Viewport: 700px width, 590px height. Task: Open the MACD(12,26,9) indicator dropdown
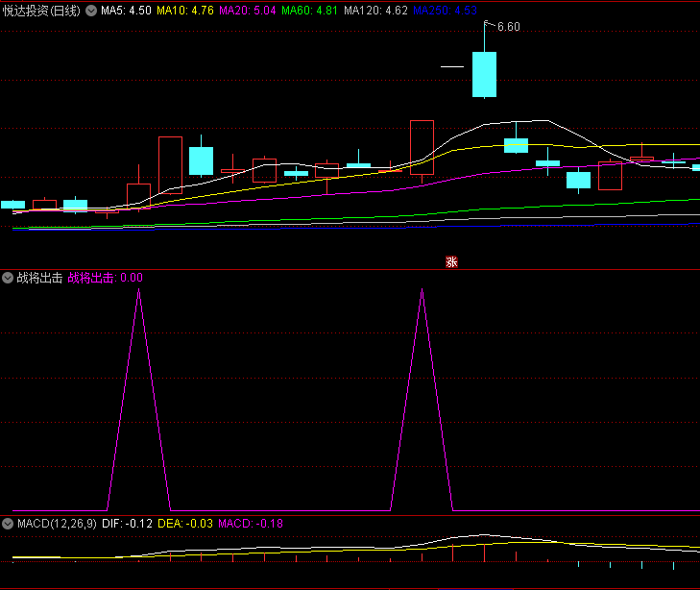click(8, 524)
